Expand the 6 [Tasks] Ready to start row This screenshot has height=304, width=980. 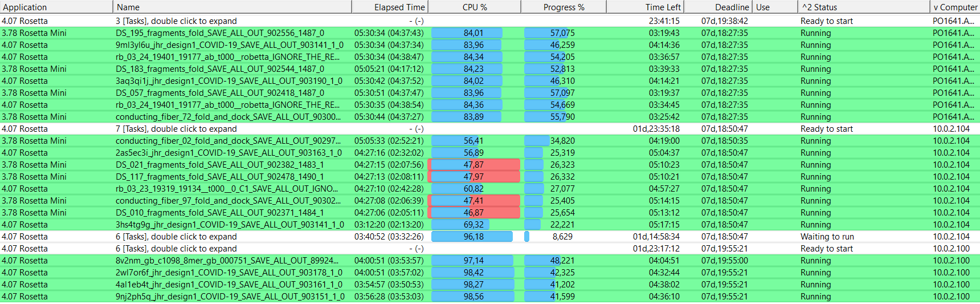coord(490,249)
